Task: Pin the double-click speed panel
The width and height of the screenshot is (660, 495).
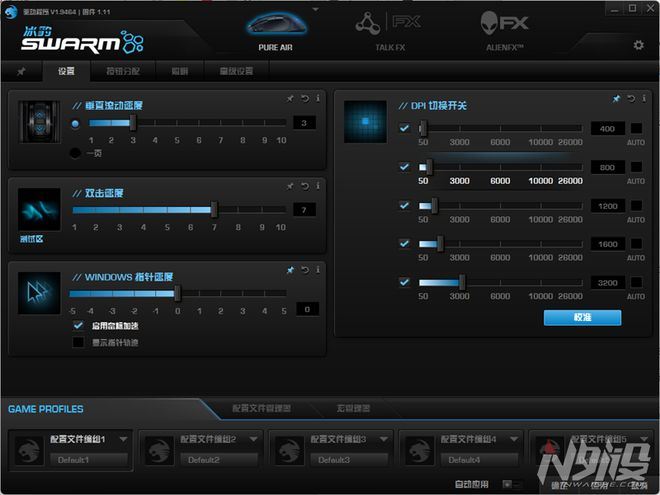Action: 290,186
